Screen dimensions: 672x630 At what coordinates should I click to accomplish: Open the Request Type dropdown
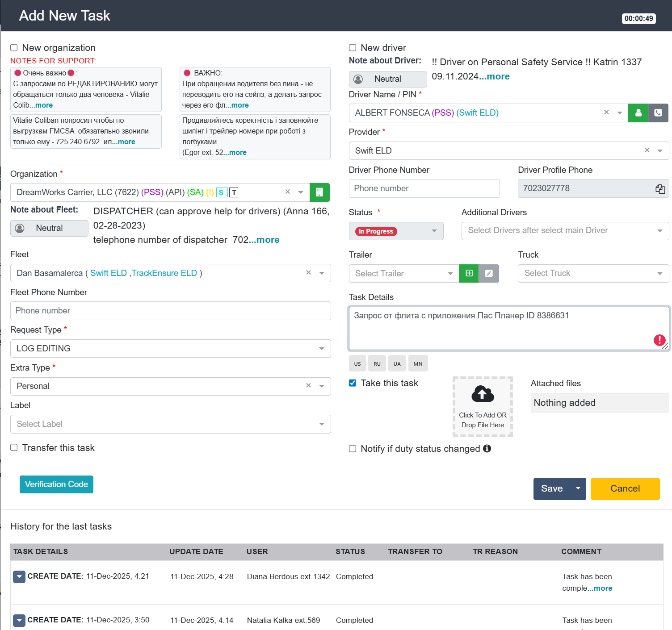pyautogui.click(x=170, y=349)
